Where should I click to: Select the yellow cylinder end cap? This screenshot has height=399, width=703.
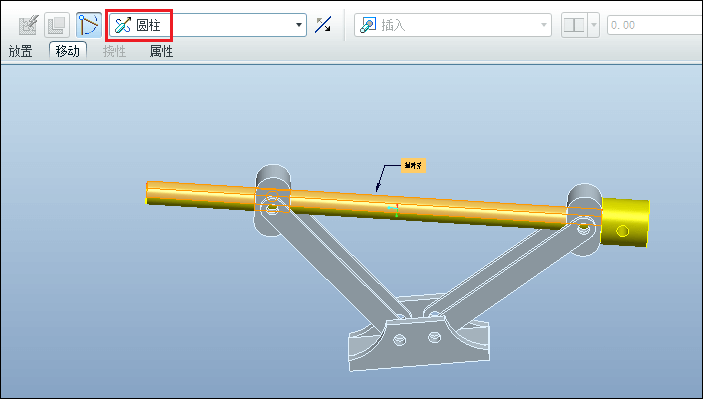[x=625, y=222]
